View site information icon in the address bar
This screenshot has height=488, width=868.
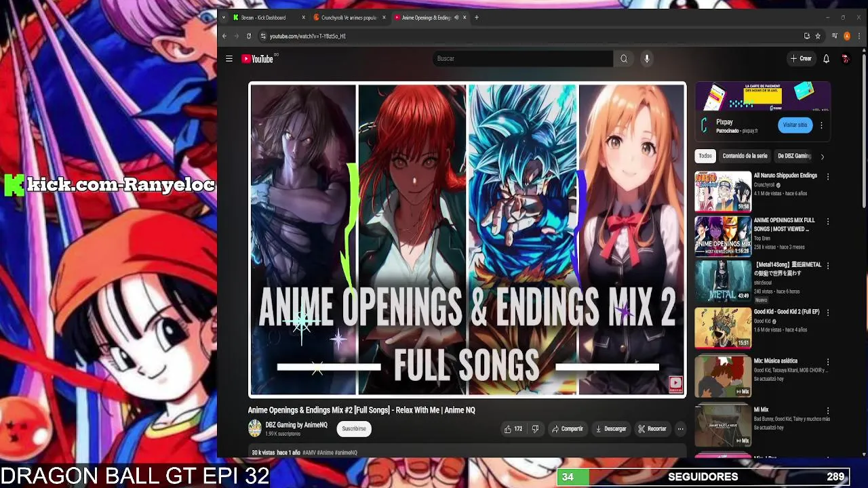[x=262, y=36]
